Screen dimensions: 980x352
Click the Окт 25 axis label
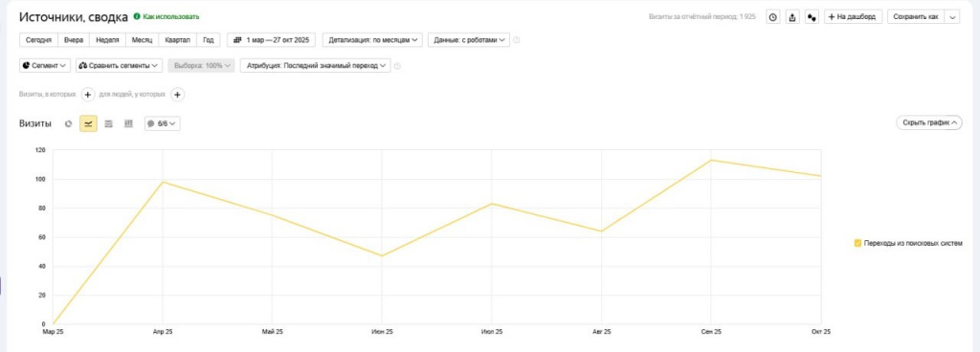pos(820,332)
